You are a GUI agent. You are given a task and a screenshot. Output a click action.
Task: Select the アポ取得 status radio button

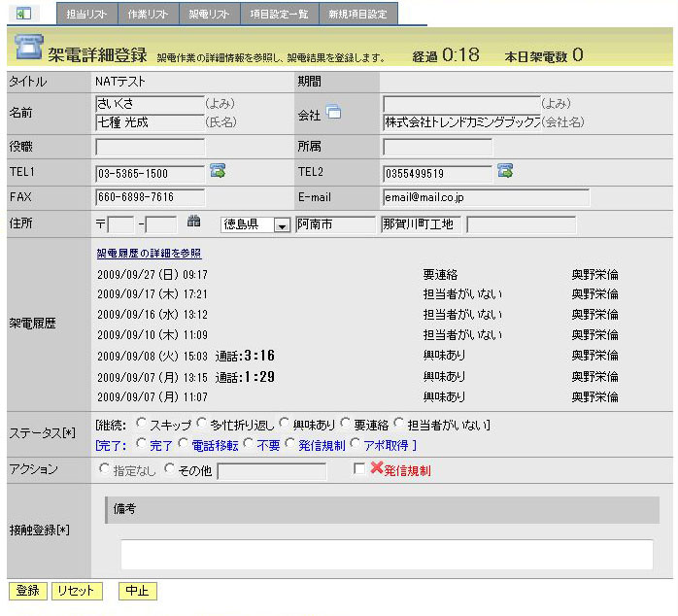coord(355,443)
